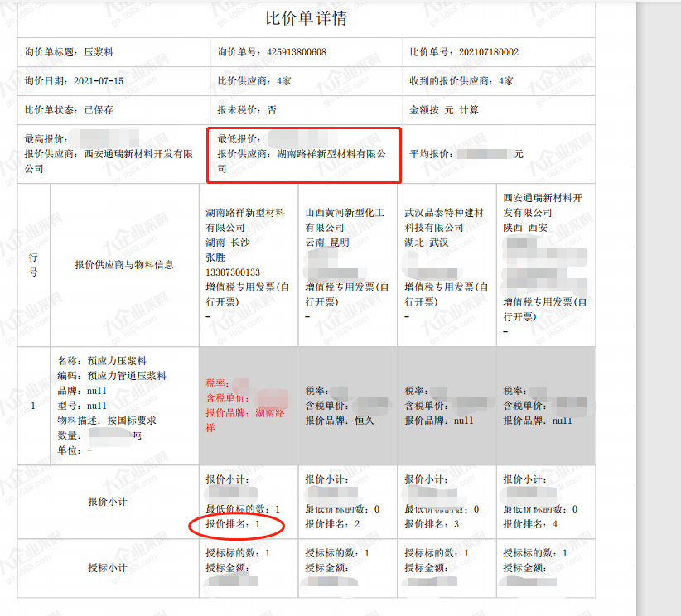Viewport: 681px width, 616px height.
Task: Click the 报价供应商与物料信息 header cell
Action: [124, 265]
